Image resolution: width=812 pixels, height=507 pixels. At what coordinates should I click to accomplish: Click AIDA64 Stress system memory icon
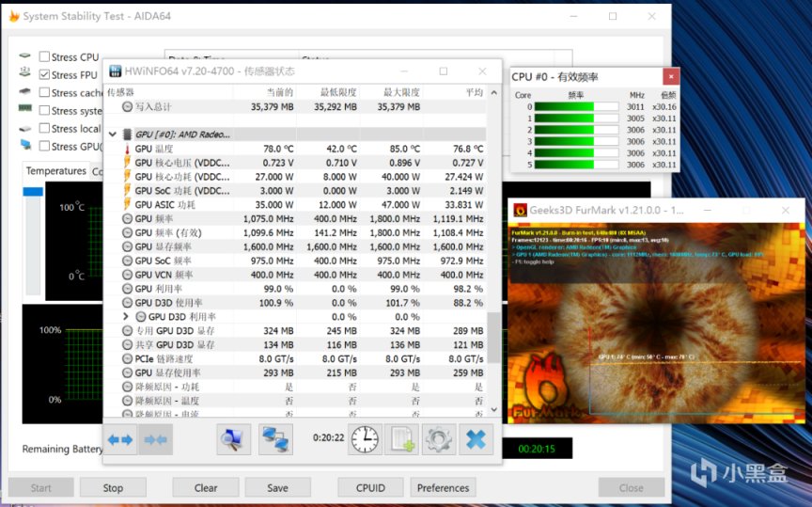(24, 108)
